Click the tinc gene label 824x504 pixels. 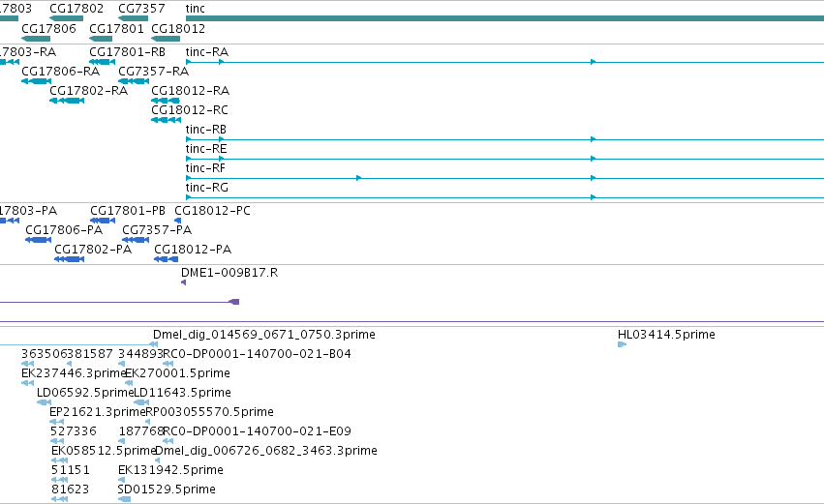click(195, 9)
